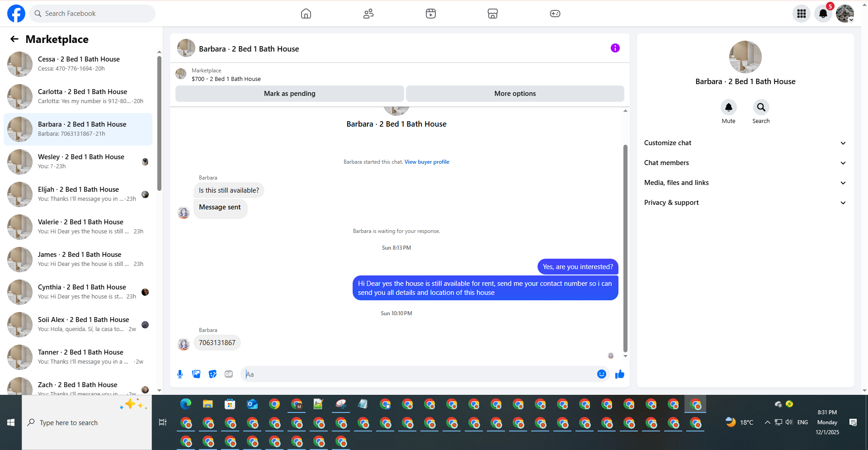Click the ENG language indicator in tray
868x450 pixels.
802,422
